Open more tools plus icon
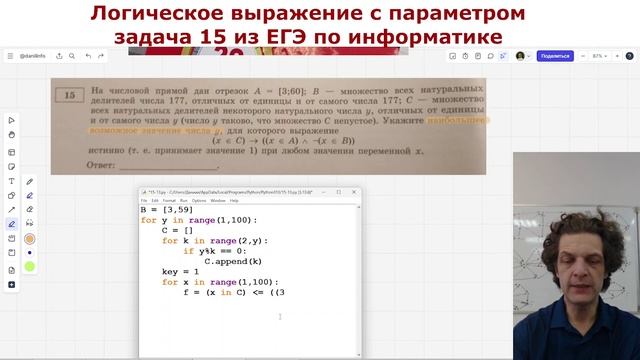This screenshot has width=640, height=360. [11, 284]
